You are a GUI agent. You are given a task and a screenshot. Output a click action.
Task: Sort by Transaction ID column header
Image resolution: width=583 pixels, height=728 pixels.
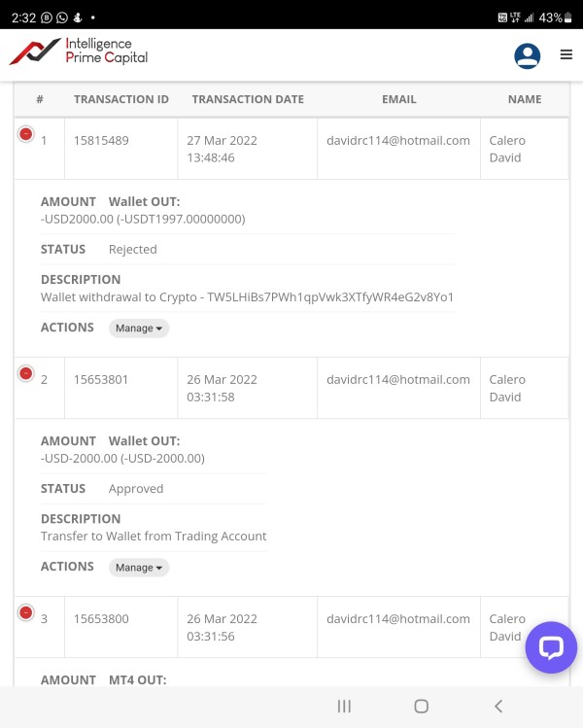pyautogui.click(x=121, y=99)
